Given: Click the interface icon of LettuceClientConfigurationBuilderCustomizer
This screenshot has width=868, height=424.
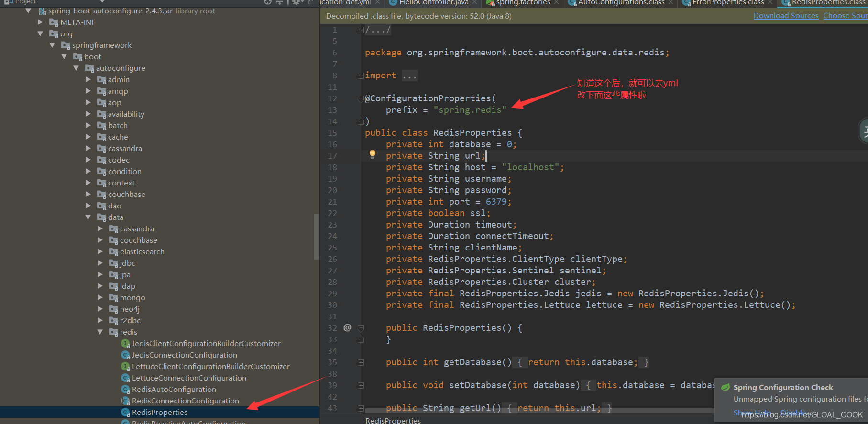Looking at the screenshot, I should tap(126, 366).
